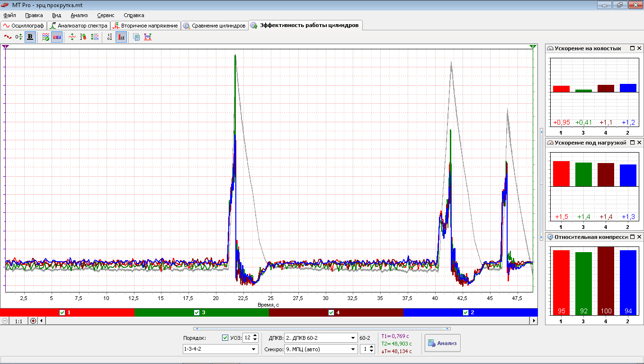This screenshot has height=364, width=644.
Task: Click the green compression bar labeled 92
Action: click(583, 283)
